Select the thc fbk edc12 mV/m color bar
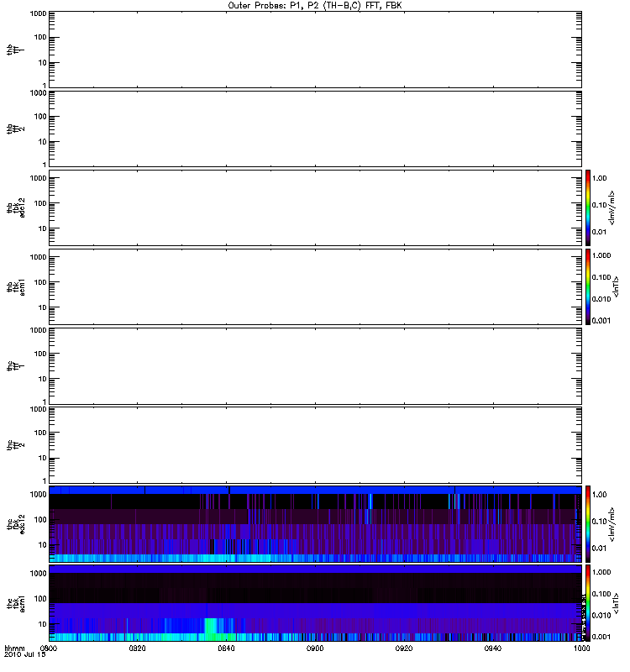 [x=588, y=523]
